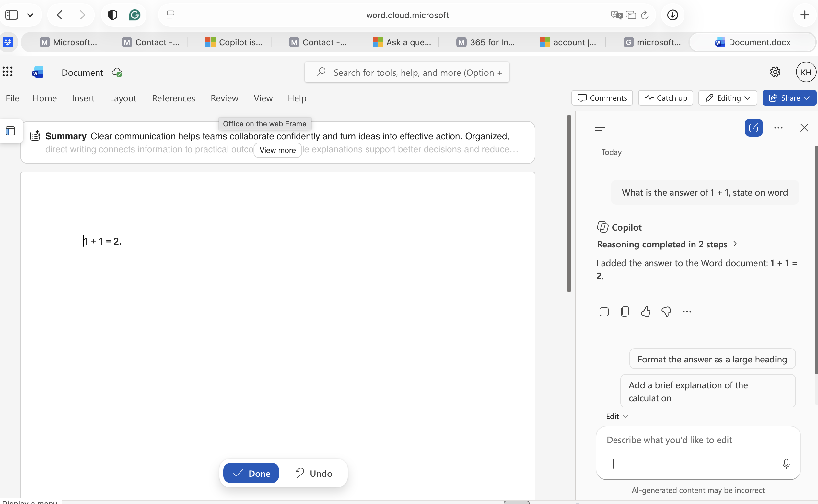Open the Grammarly extension icon
818x504 pixels.
pos(134,15)
